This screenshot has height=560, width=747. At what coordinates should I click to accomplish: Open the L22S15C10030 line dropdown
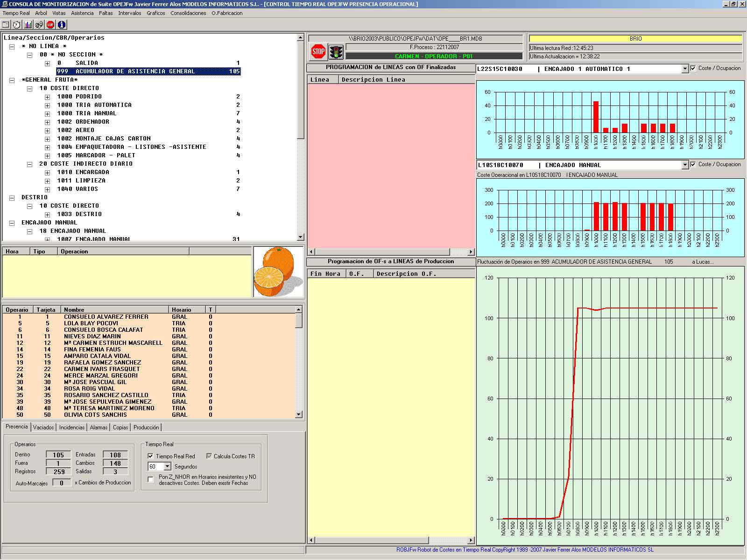[x=685, y=69]
